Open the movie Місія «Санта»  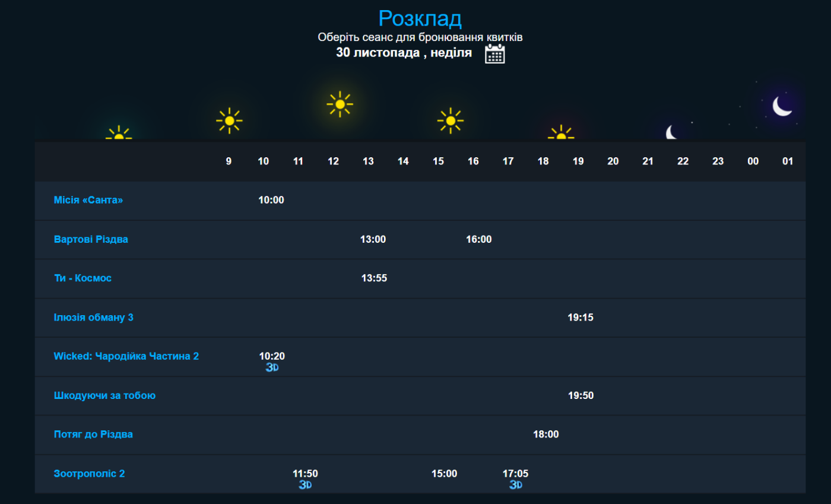(x=88, y=200)
